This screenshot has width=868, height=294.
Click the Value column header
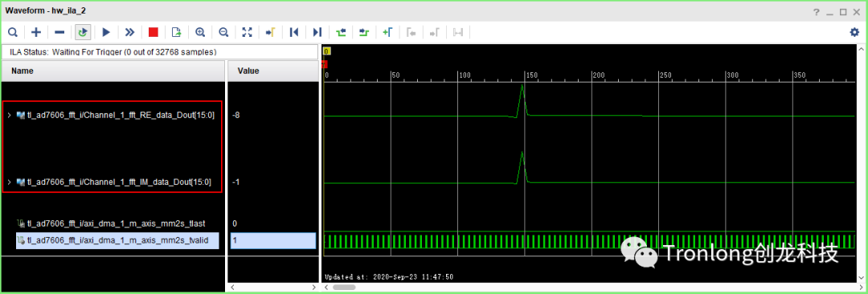coord(273,71)
